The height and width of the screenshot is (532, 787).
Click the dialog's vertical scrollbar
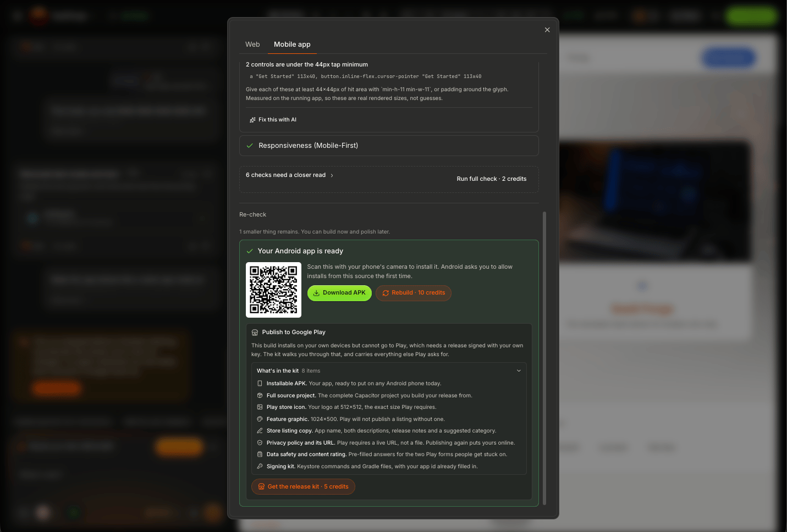coord(544,357)
